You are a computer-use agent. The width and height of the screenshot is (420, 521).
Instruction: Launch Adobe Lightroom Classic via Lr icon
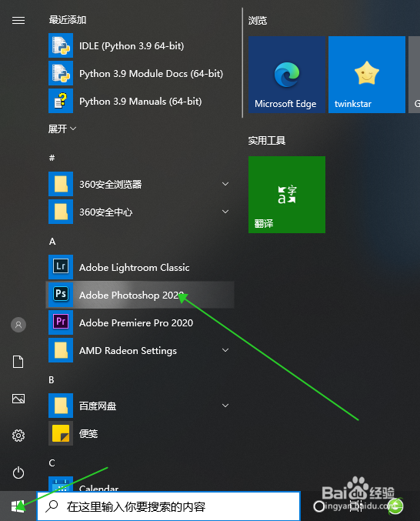[x=61, y=267]
